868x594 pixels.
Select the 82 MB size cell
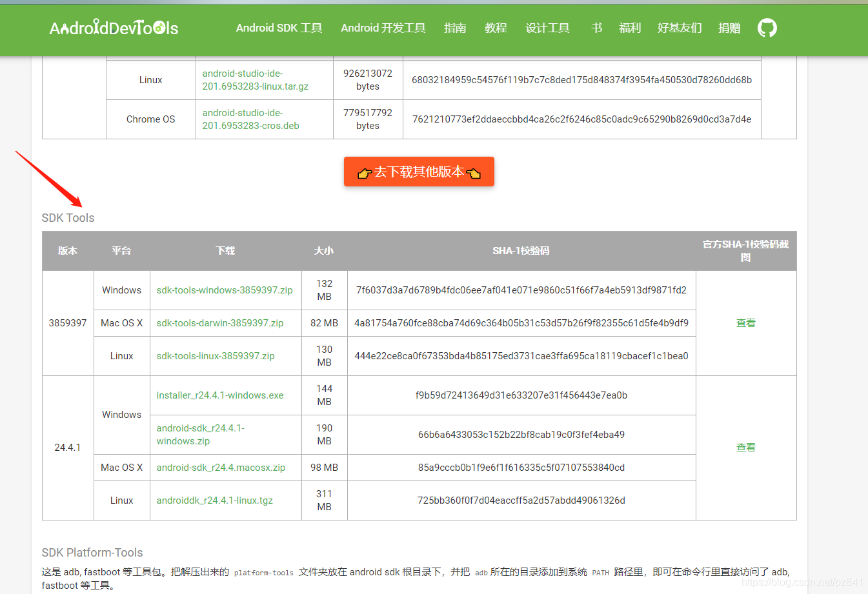[325, 323]
